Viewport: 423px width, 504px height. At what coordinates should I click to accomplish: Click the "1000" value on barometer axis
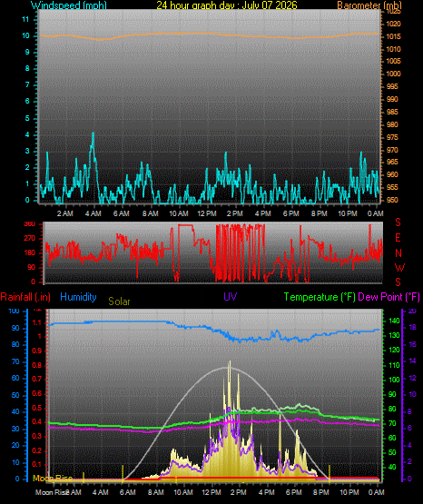tap(393, 74)
